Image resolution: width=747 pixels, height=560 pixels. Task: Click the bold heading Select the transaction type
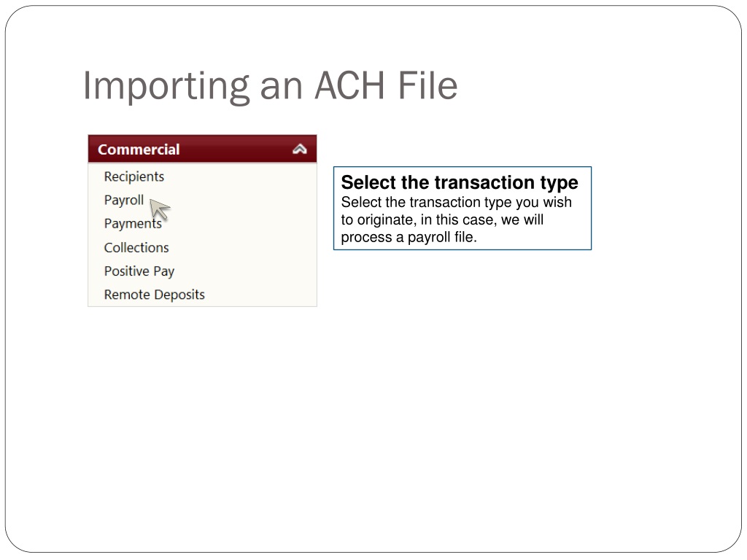[x=460, y=182]
